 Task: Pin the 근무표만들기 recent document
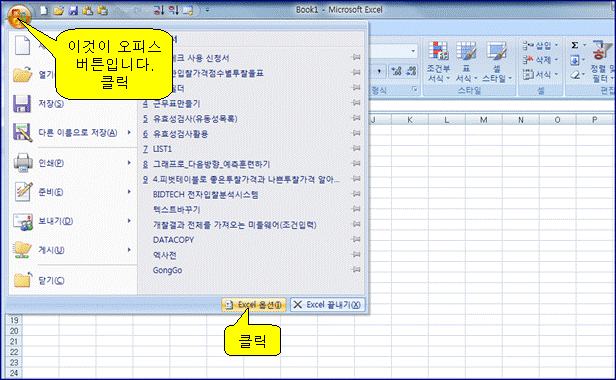click(356, 103)
